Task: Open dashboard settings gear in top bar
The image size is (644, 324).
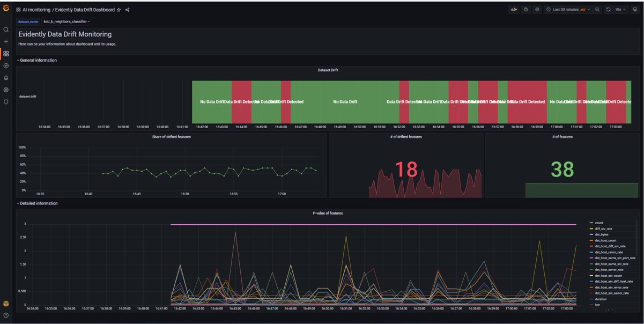Action: click(x=537, y=10)
